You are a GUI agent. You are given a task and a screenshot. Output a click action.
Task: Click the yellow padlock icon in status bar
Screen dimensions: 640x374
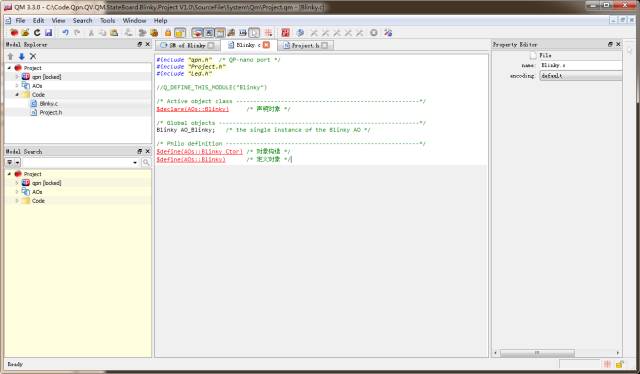(x=620, y=364)
